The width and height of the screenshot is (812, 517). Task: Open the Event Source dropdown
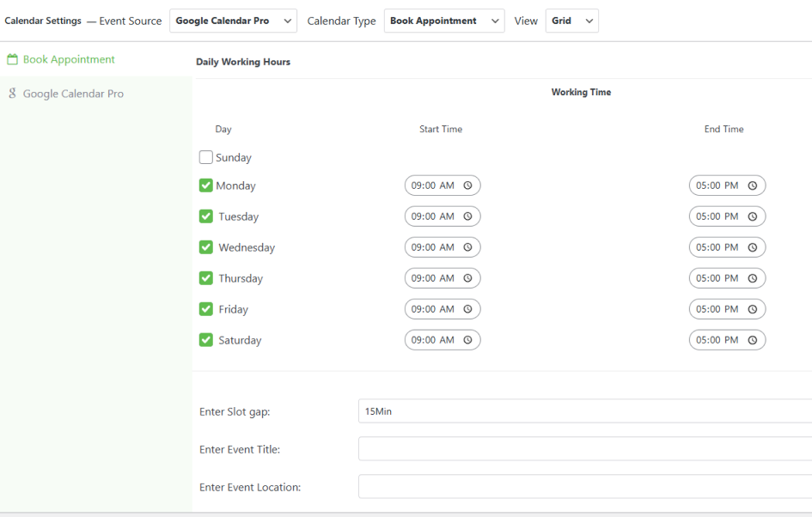(233, 21)
